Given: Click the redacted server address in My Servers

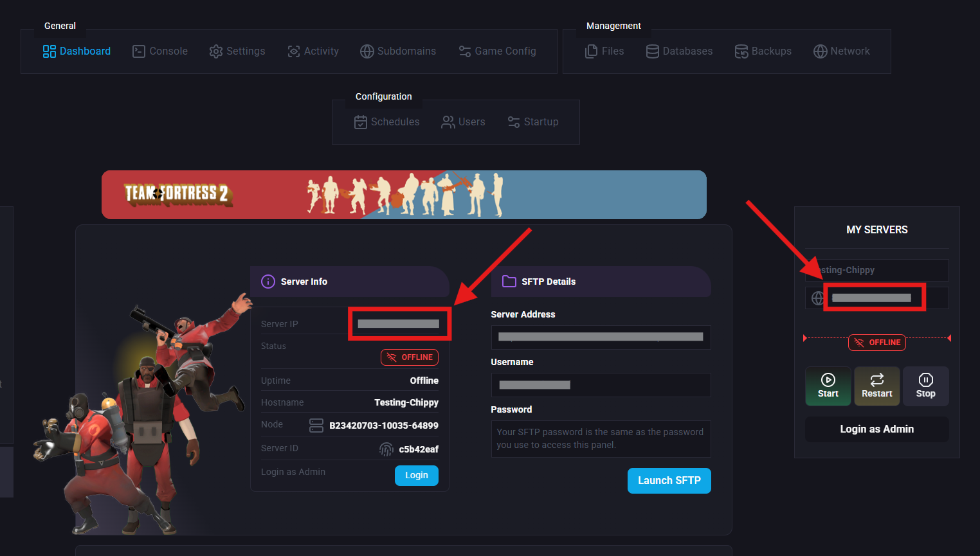Looking at the screenshot, I should point(871,298).
